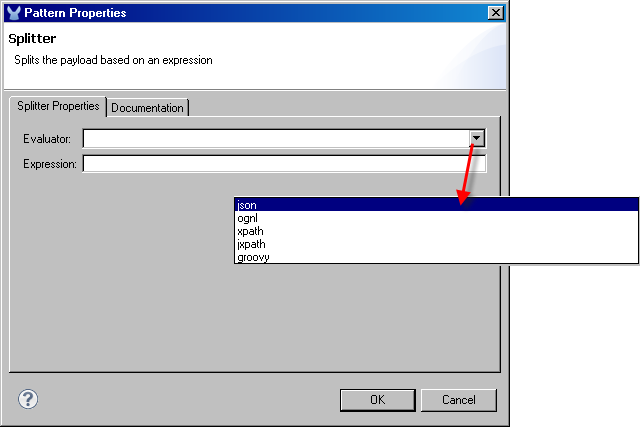Click the Pattern Properties title bar application icon

click(13, 13)
